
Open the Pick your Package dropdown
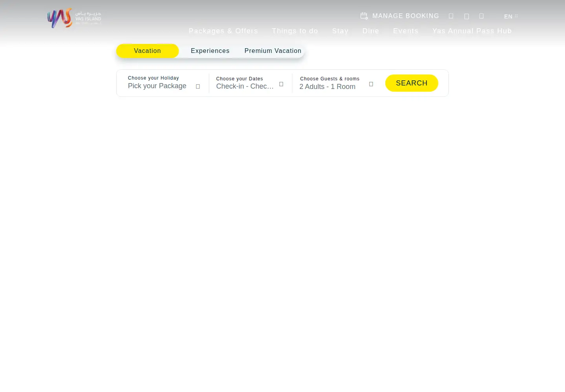tap(164, 83)
